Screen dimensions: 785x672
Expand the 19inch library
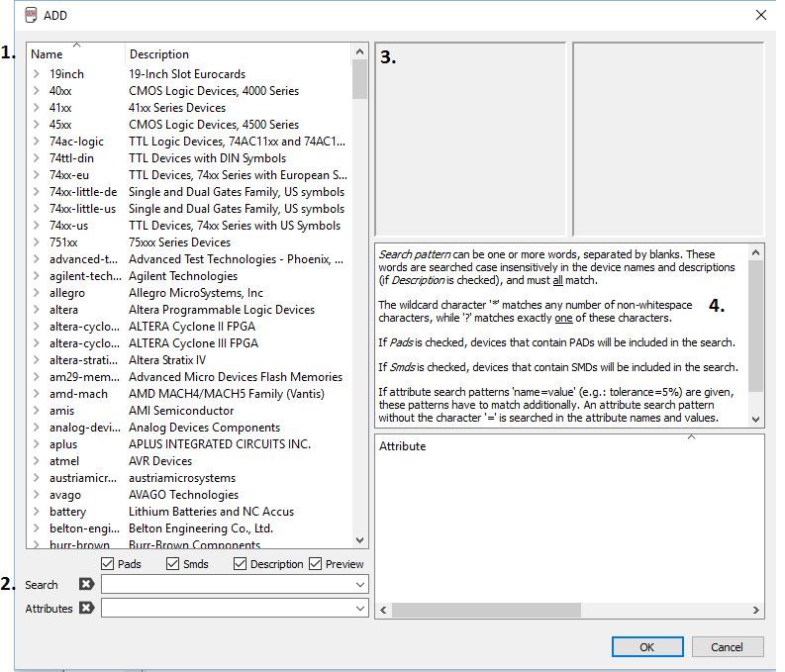36,73
